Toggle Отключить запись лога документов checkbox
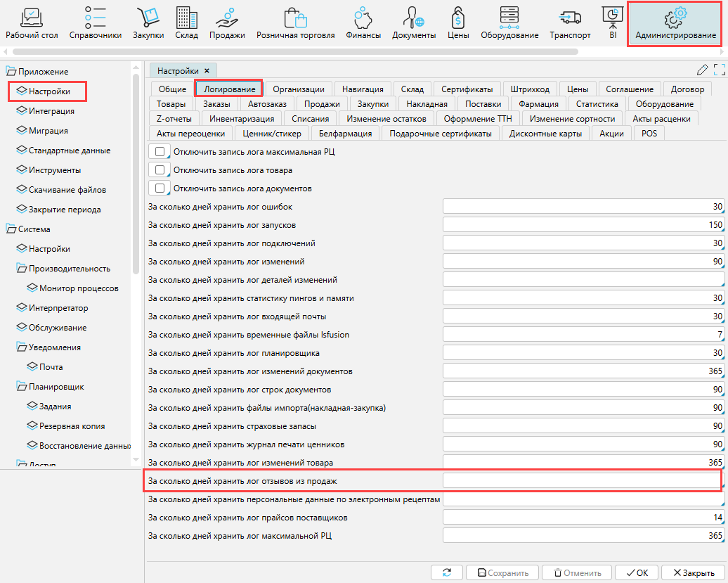The height and width of the screenshot is (583, 728). click(160, 188)
